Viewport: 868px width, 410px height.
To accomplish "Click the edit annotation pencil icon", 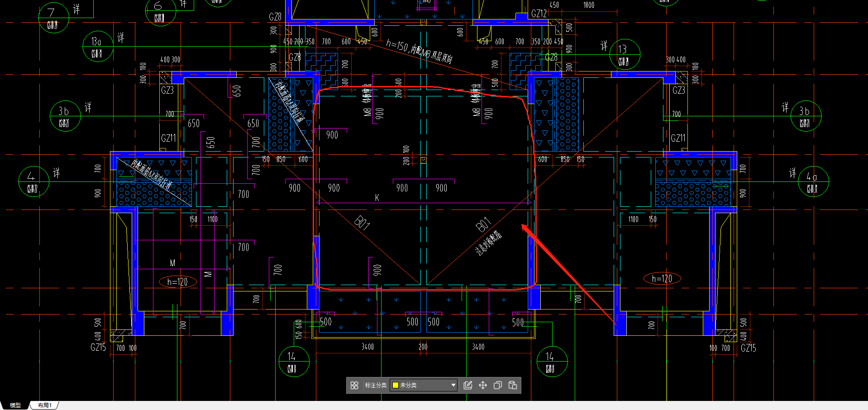I will coord(468,385).
